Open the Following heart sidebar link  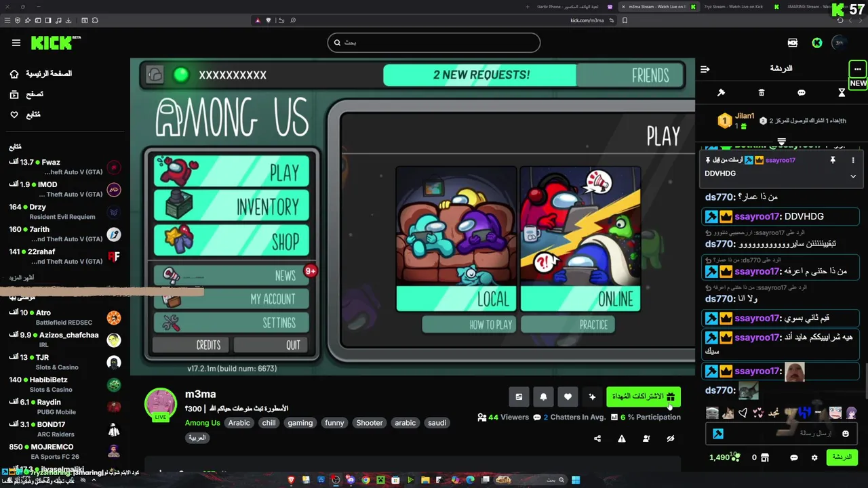click(25, 115)
